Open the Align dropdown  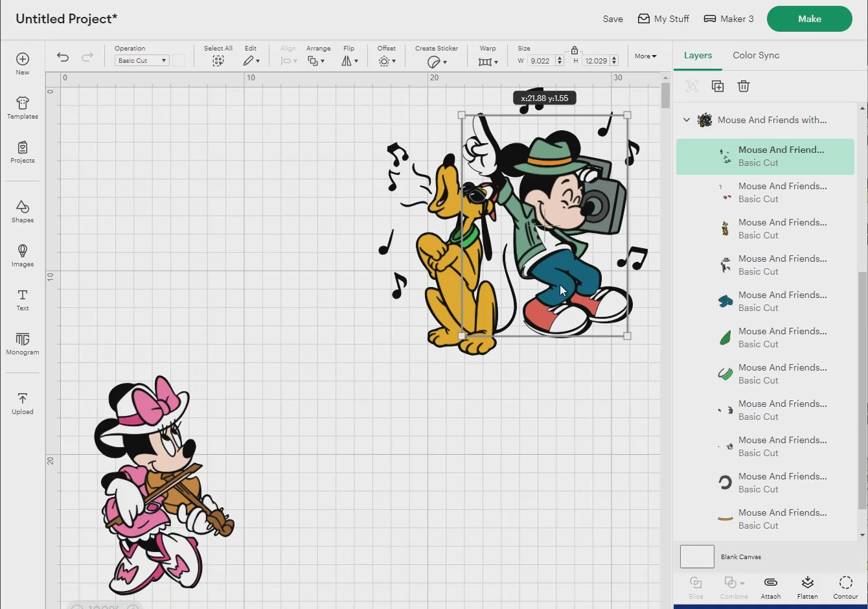pos(289,61)
